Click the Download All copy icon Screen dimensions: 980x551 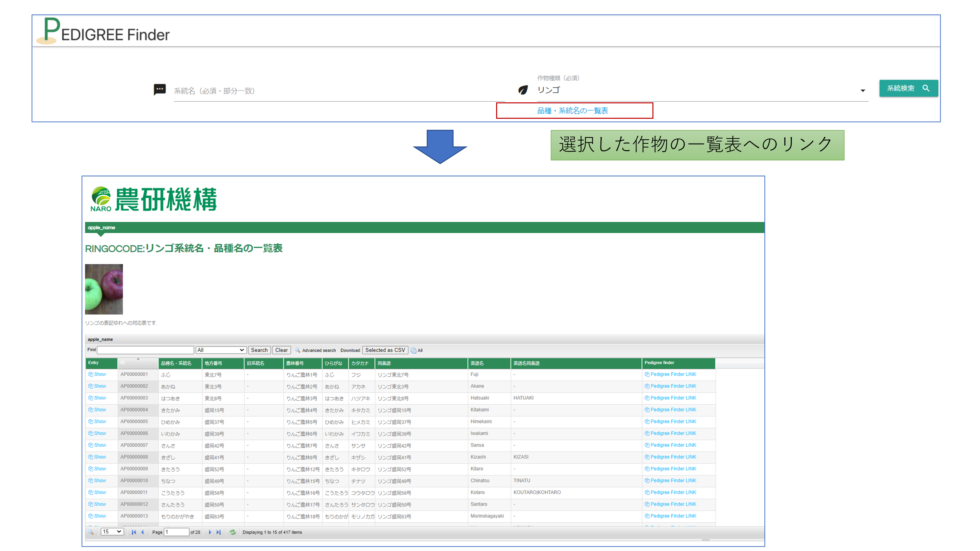pos(414,350)
